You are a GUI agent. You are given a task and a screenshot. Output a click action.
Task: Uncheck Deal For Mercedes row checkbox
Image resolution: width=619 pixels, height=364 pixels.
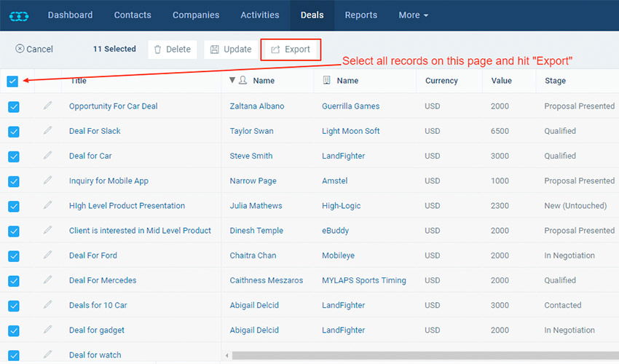click(x=14, y=281)
